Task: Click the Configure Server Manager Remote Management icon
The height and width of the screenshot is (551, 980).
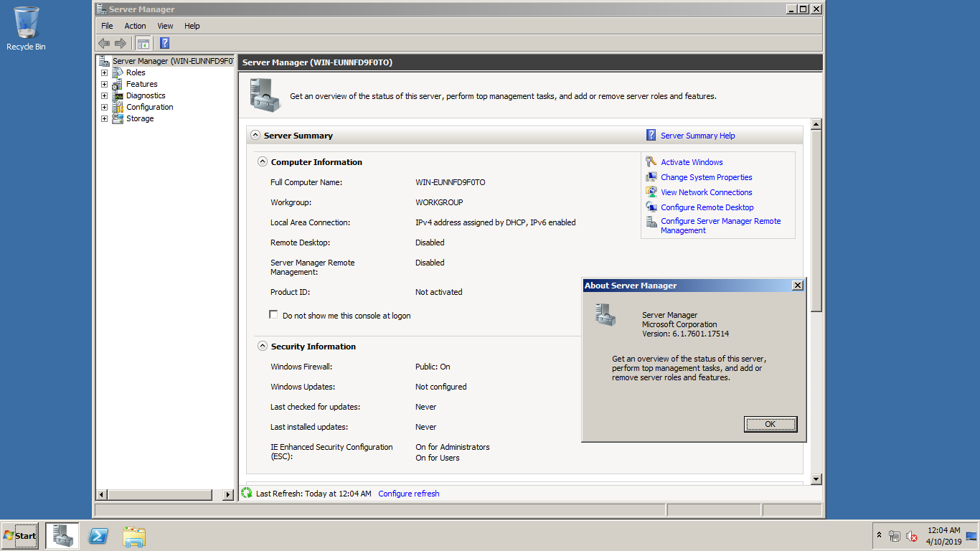Action: (x=651, y=222)
